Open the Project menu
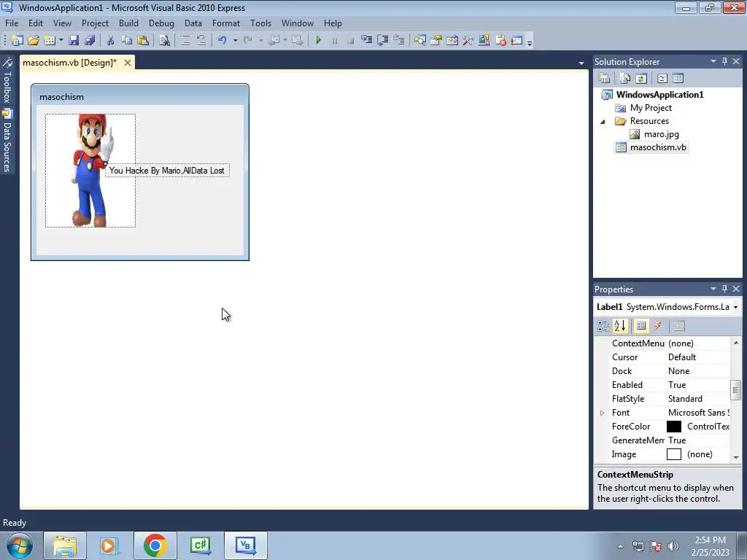Viewport: 747px width, 560px height. (95, 23)
